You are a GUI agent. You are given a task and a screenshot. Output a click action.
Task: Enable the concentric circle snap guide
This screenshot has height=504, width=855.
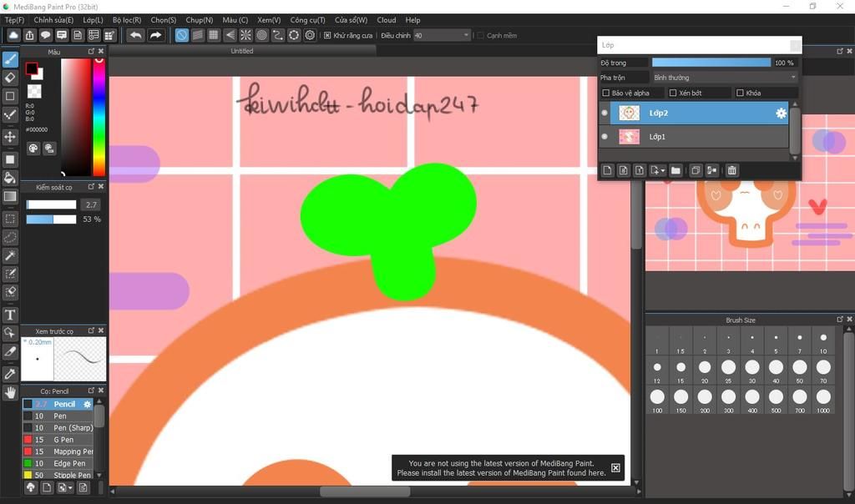[261, 35]
